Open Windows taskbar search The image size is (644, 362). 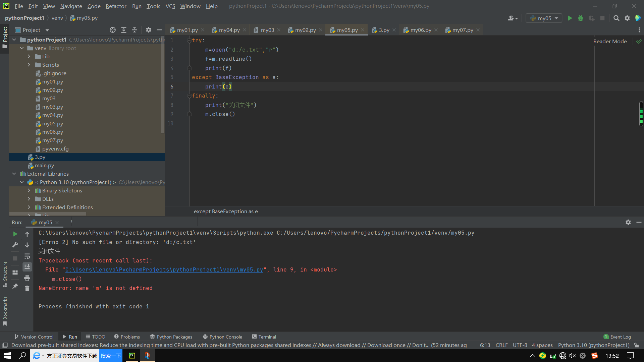22,356
